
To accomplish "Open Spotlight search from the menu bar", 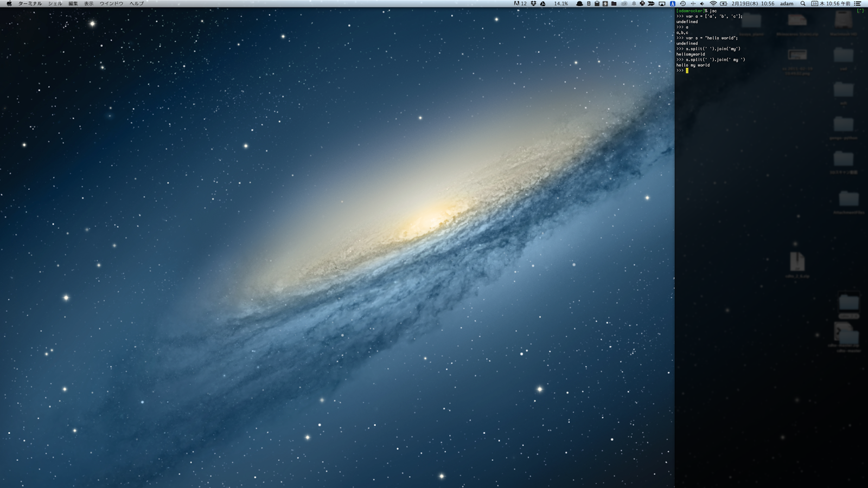I will [x=803, y=4].
